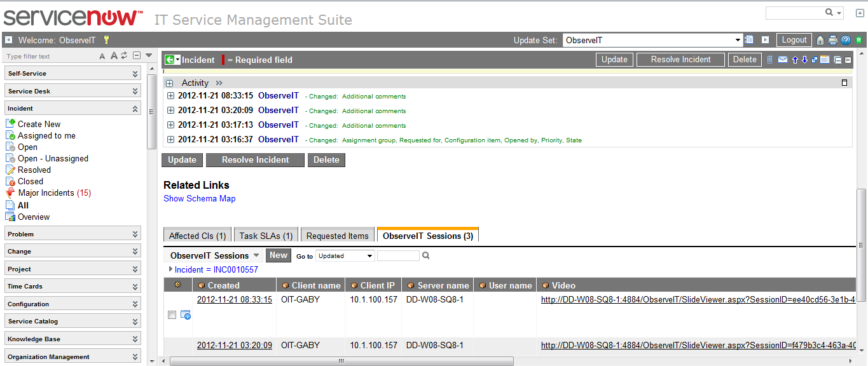Check the checkbox for the 08:33:15 session row
The height and width of the screenshot is (366, 868).
172,315
